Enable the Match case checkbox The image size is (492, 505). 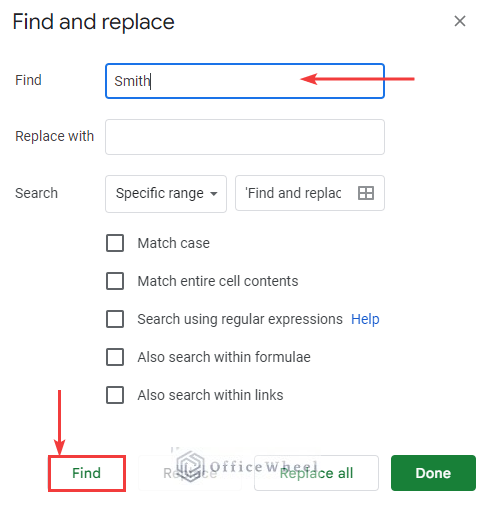tap(115, 243)
